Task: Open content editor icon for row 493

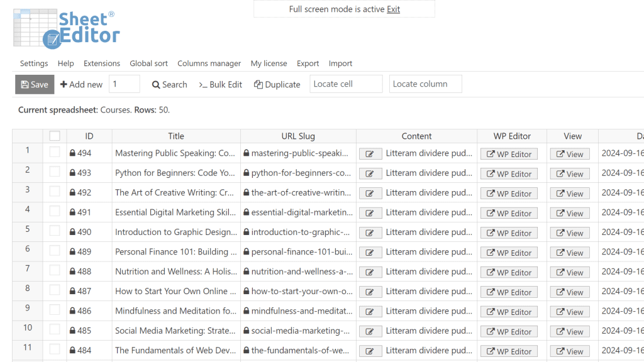Action: pos(370,173)
